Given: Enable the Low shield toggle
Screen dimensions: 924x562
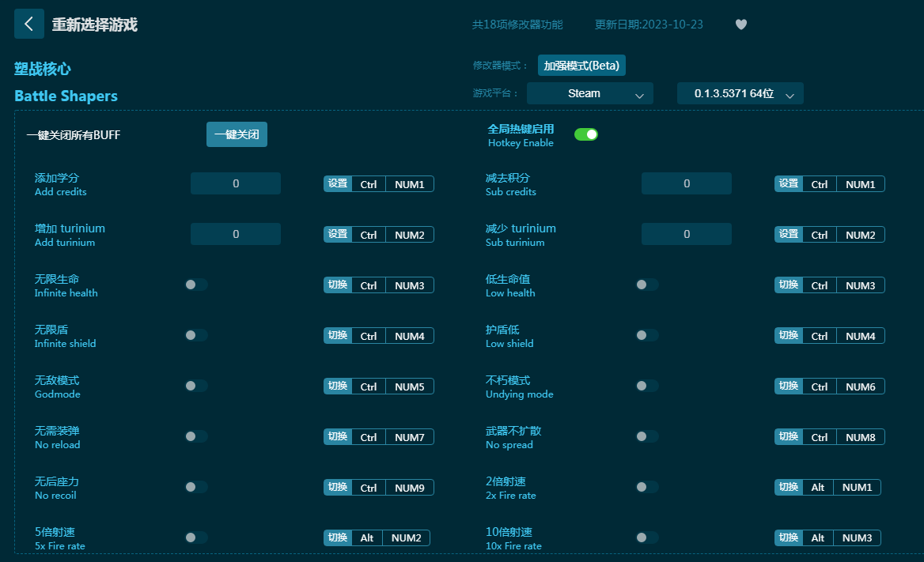Looking at the screenshot, I should pyautogui.click(x=647, y=335).
